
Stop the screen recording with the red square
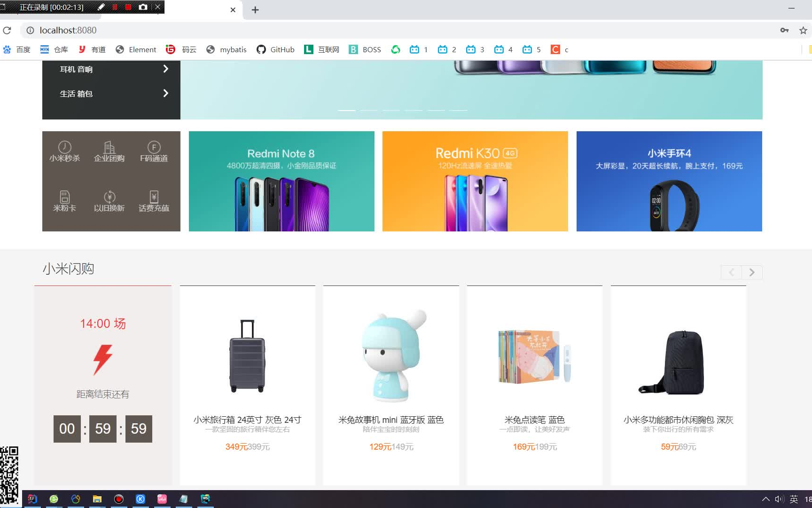coord(128,7)
